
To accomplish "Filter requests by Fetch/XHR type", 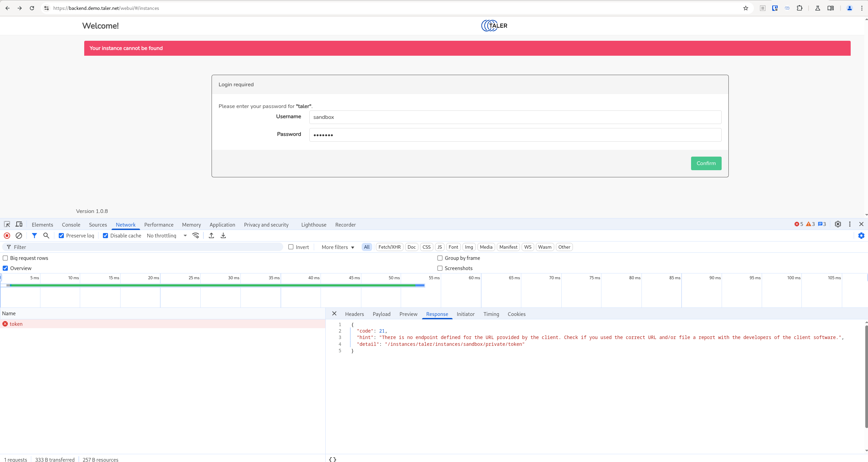I will (389, 247).
